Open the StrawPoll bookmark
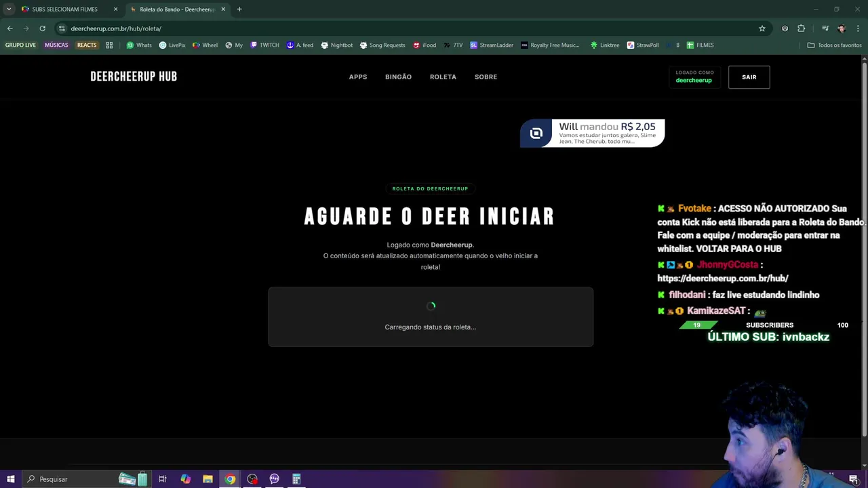This screenshot has height=488, width=868. 643,45
